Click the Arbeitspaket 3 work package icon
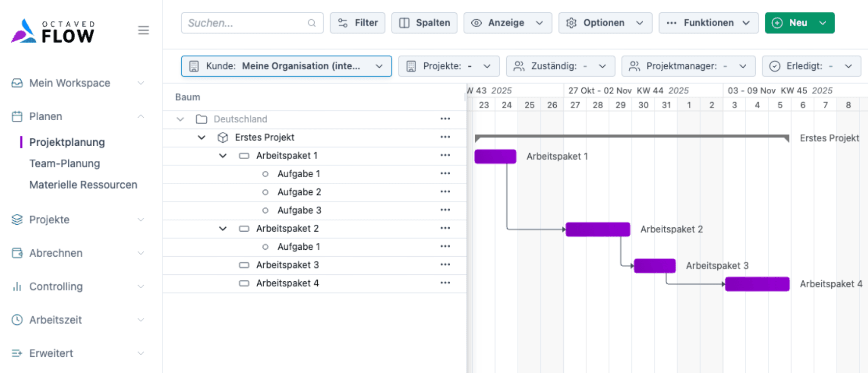Image resolution: width=868 pixels, height=373 pixels. 244,265
